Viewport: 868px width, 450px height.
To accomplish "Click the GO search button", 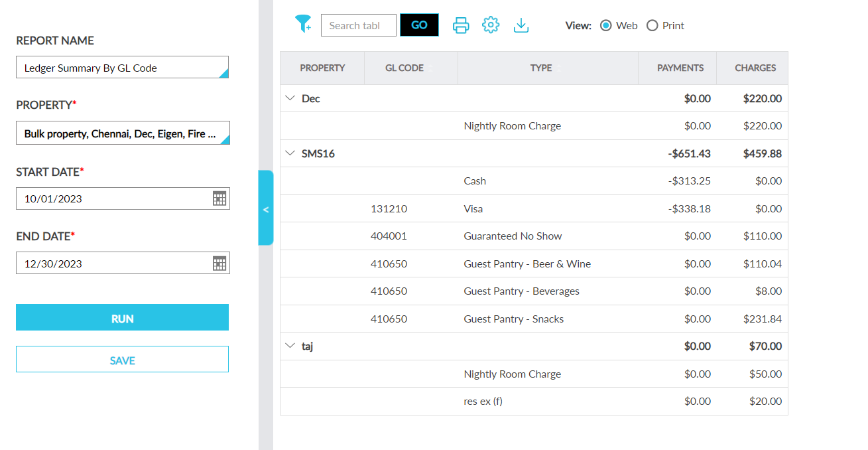I will (x=419, y=25).
